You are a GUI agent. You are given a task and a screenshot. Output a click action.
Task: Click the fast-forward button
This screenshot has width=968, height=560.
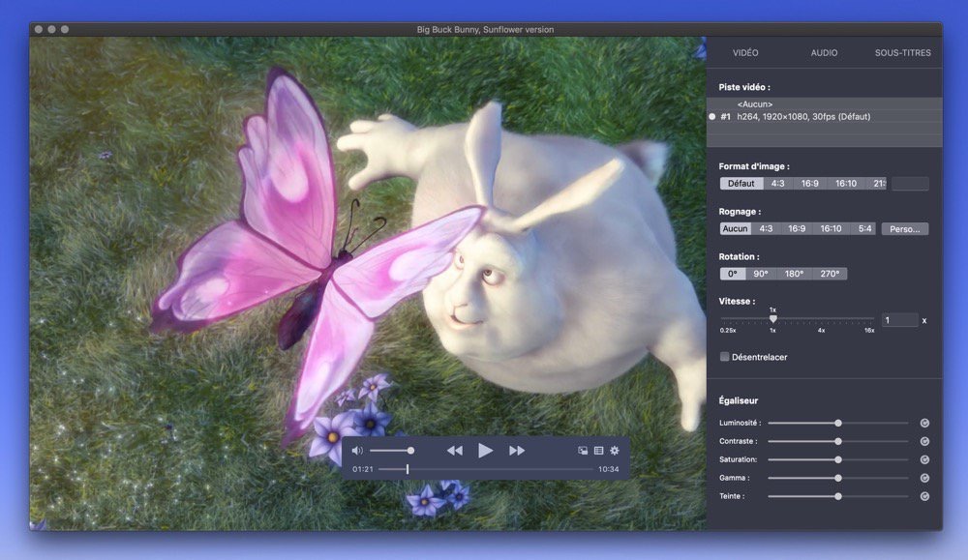tap(517, 451)
